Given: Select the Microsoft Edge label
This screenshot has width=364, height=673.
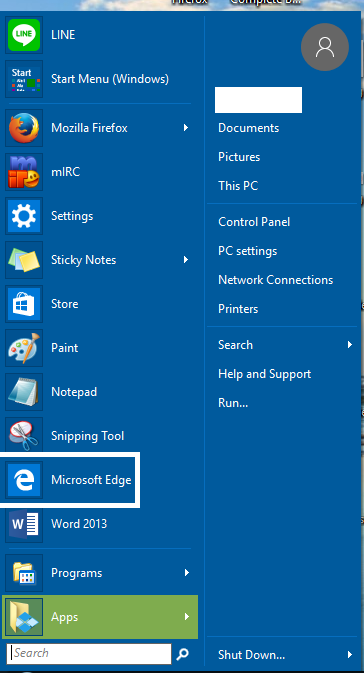Looking at the screenshot, I should (91, 480).
